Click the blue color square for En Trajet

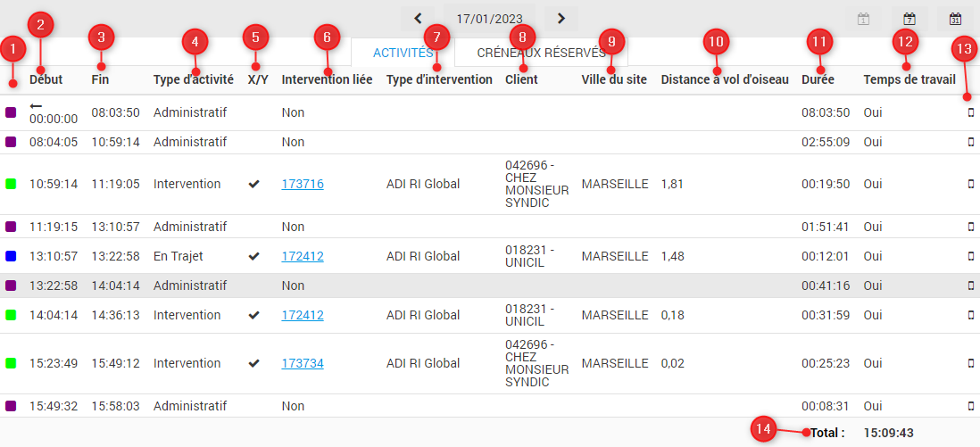[x=11, y=256]
